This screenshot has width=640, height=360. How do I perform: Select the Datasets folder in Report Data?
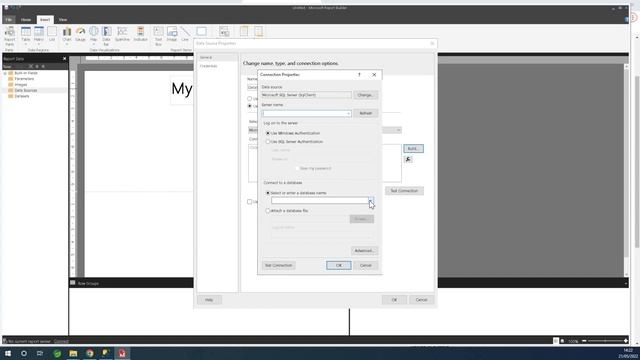[x=22, y=96]
